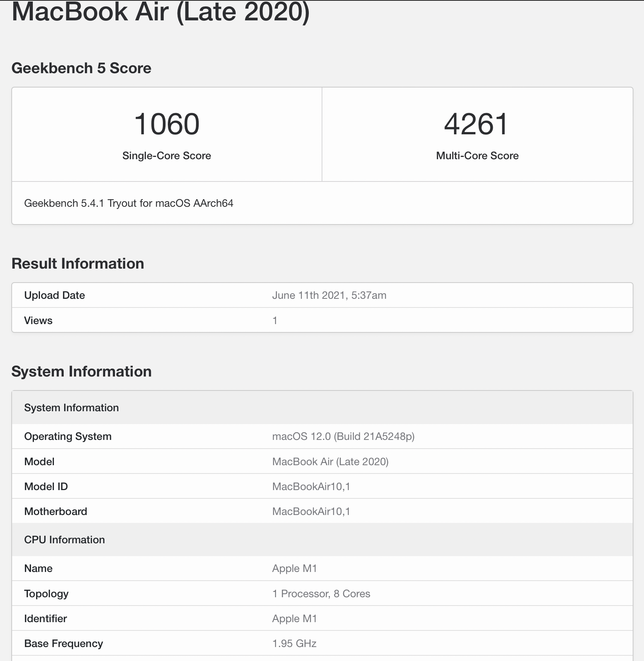This screenshot has width=644, height=661.
Task: Click the Model ID row label
Action: tap(46, 487)
